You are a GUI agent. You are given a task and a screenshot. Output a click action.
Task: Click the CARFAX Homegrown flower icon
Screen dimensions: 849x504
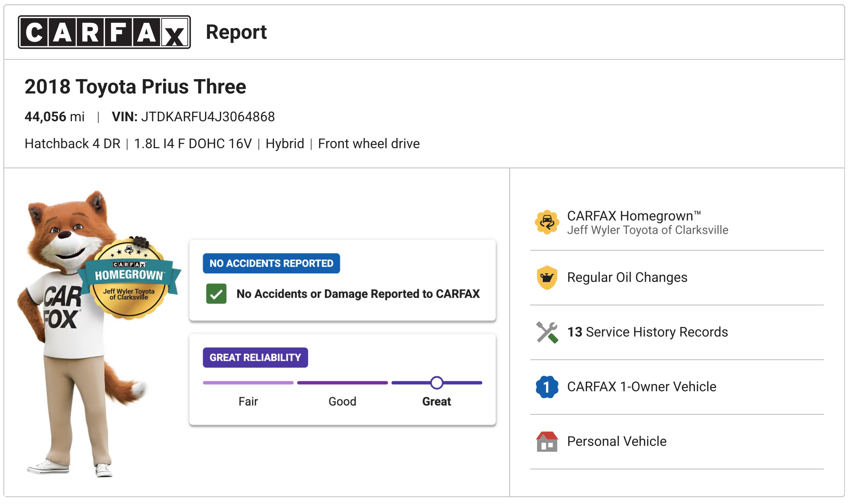pos(547,222)
